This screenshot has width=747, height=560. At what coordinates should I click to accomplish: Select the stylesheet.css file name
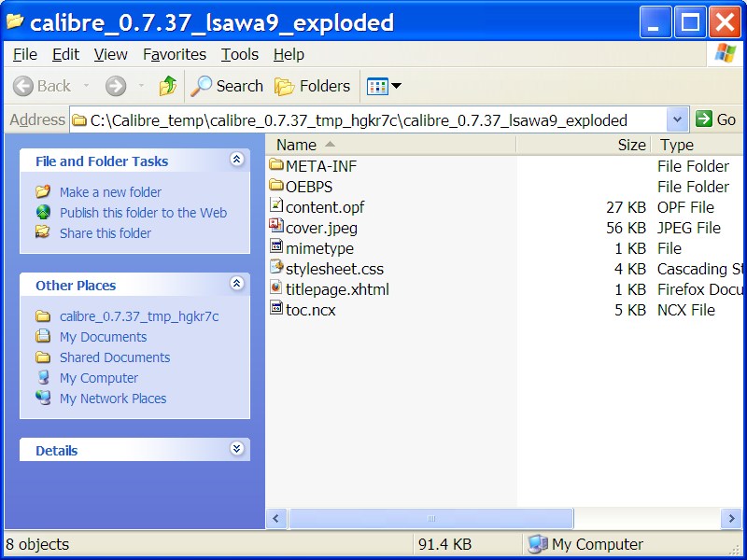[x=334, y=269]
